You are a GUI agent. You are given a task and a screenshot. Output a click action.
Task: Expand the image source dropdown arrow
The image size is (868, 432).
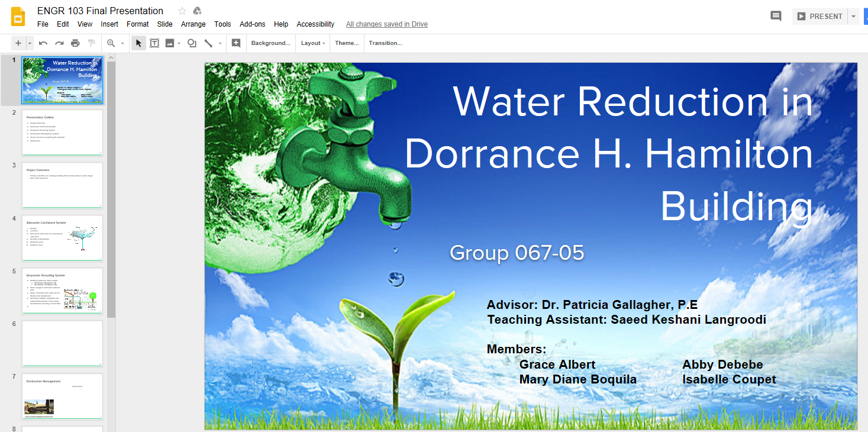click(x=179, y=43)
